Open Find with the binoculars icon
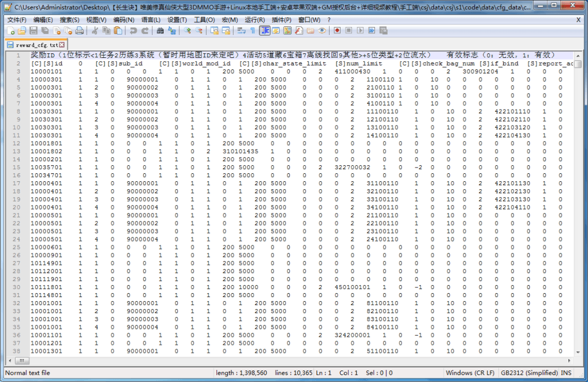The width and height of the screenshot is (588, 382). click(x=161, y=30)
